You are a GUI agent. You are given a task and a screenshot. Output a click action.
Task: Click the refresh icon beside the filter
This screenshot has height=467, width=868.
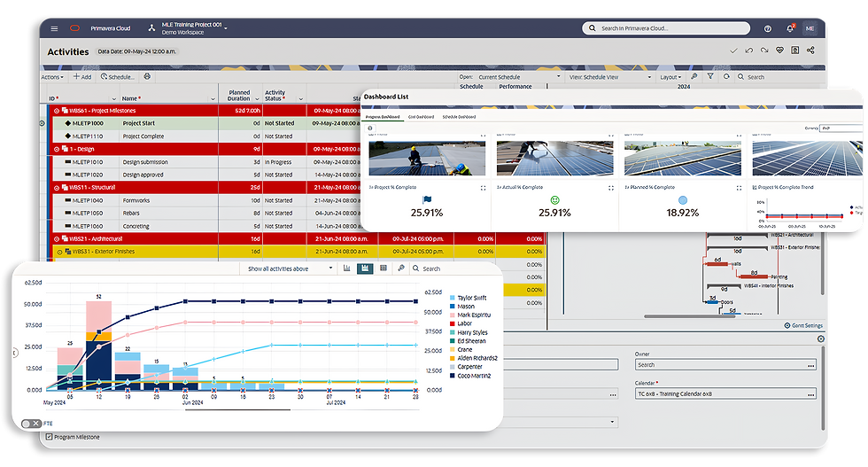726,76
